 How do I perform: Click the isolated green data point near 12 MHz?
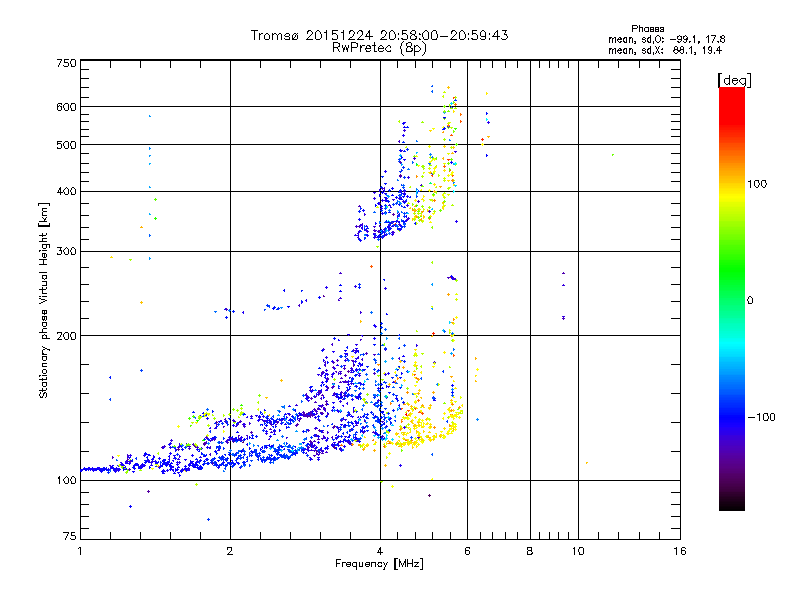click(x=613, y=155)
